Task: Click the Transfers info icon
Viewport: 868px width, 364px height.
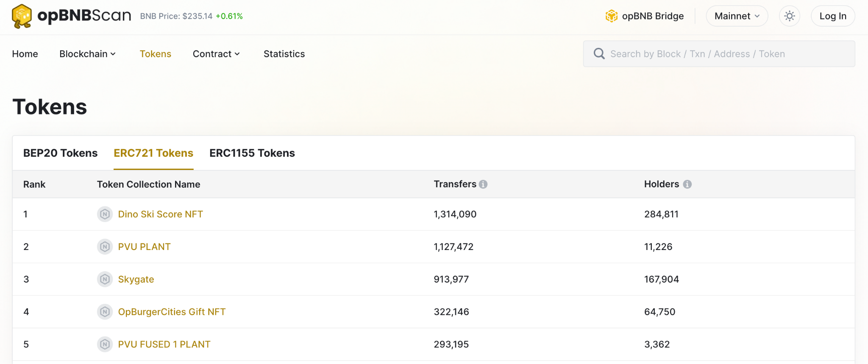Action: 483,184
